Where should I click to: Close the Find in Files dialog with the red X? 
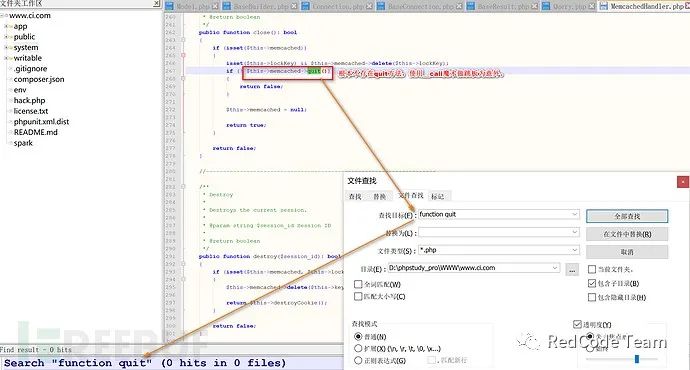[x=683, y=182]
